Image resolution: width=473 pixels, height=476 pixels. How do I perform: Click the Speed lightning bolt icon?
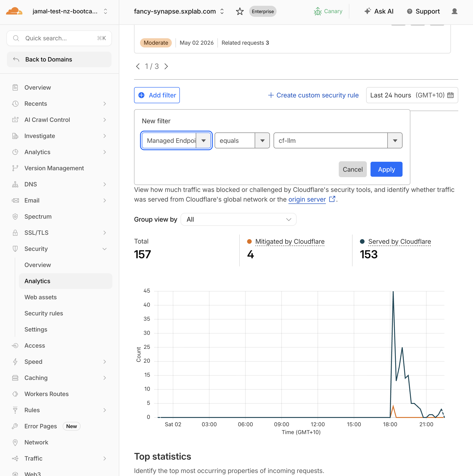click(15, 362)
